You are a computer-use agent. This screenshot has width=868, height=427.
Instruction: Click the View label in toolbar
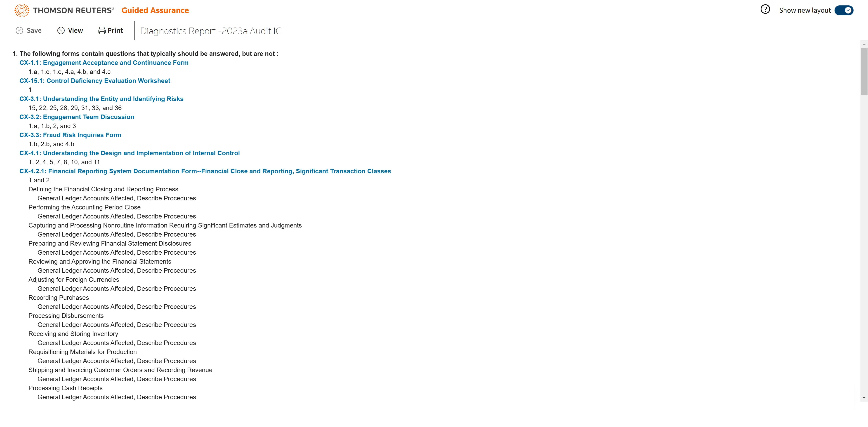coord(75,31)
